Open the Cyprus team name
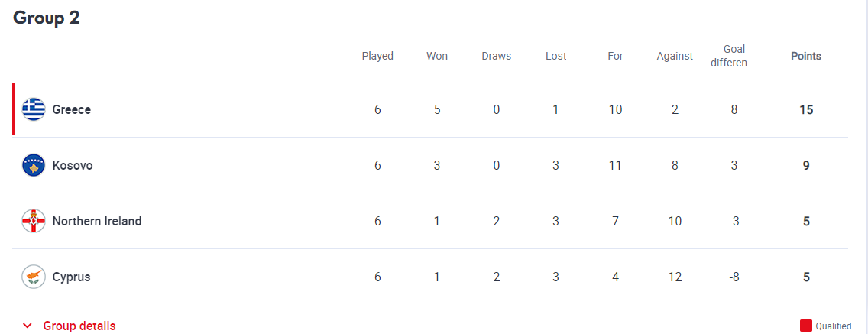The height and width of the screenshot is (334, 868). pos(71,277)
